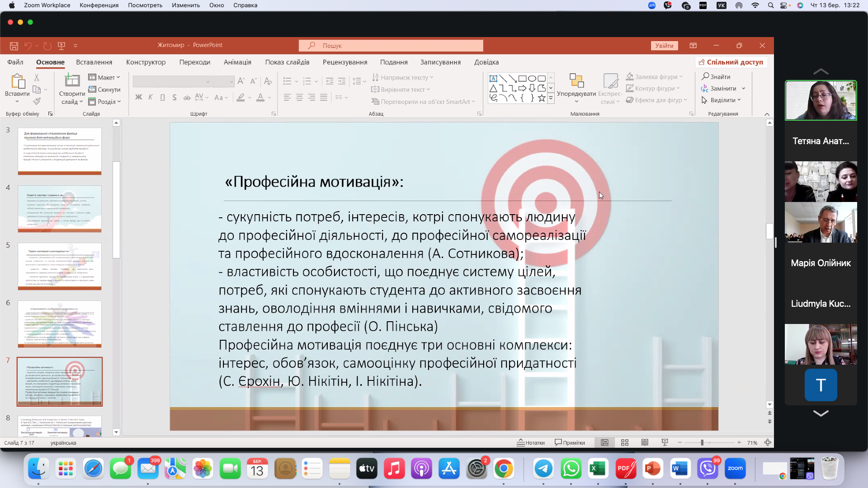Image resolution: width=868 pixels, height=488 pixels.
Task: Switch to the Показ слайдів tab
Action: point(287,62)
